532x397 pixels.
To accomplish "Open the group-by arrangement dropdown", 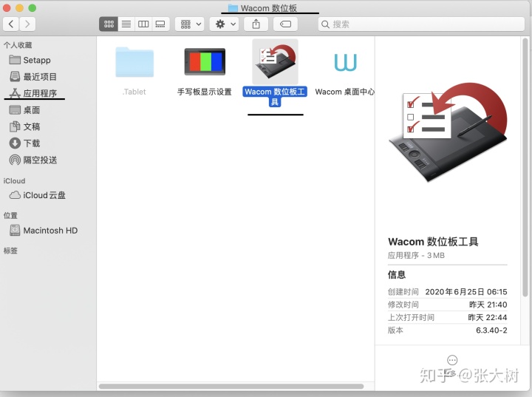I will [190, 24].
